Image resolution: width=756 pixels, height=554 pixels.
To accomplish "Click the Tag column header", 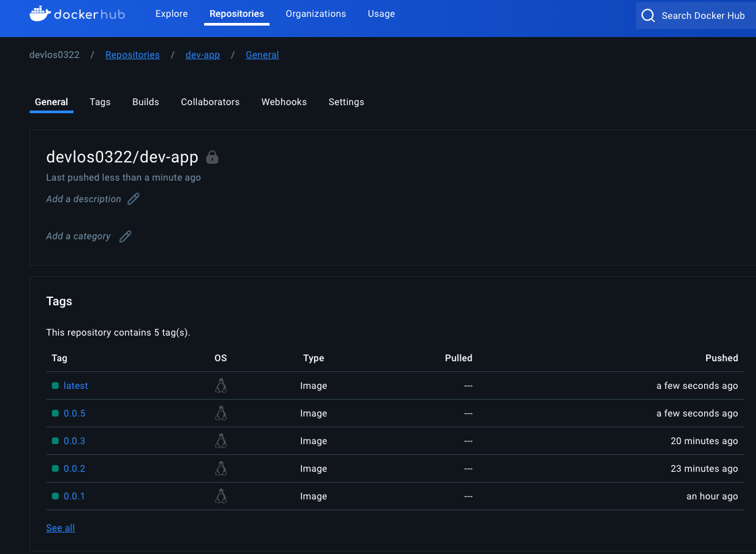I will (x=59, y=359).
